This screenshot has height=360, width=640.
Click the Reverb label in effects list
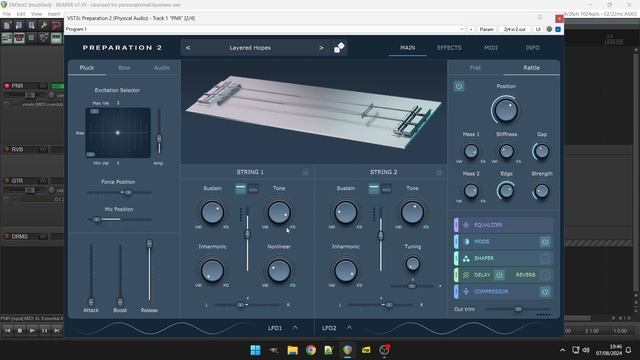point(525,275)
